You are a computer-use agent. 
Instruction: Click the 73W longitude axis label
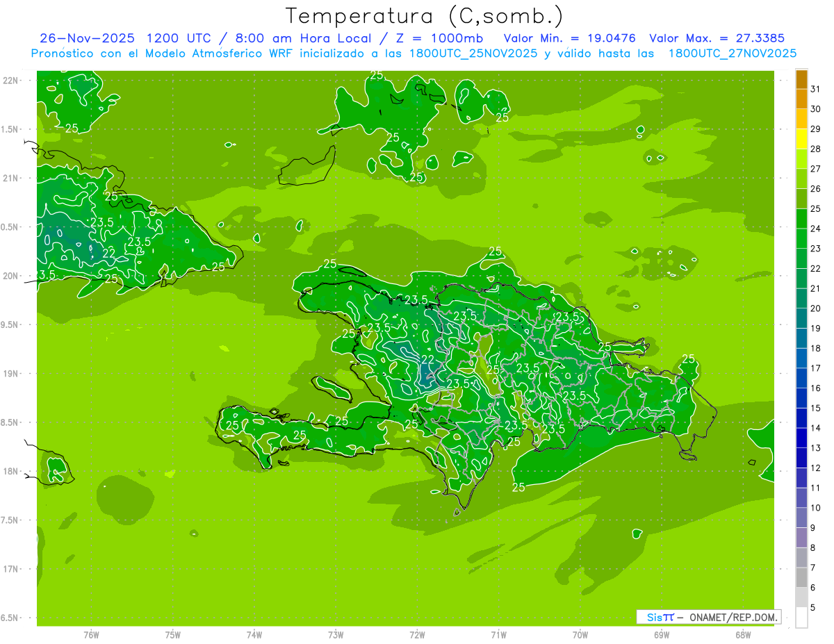[x=336, y=634]
